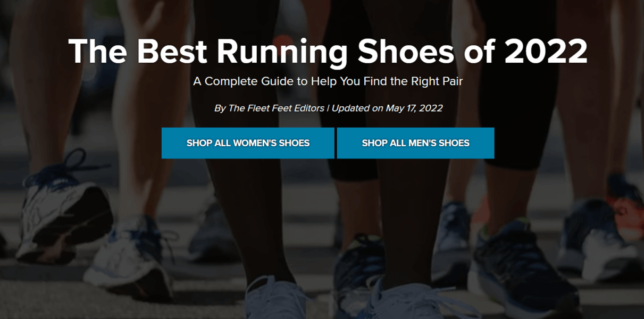Viewport: 644px width, 319px height.
Task: Click the subtitle about finding the right pair
Action: point(328,81)
